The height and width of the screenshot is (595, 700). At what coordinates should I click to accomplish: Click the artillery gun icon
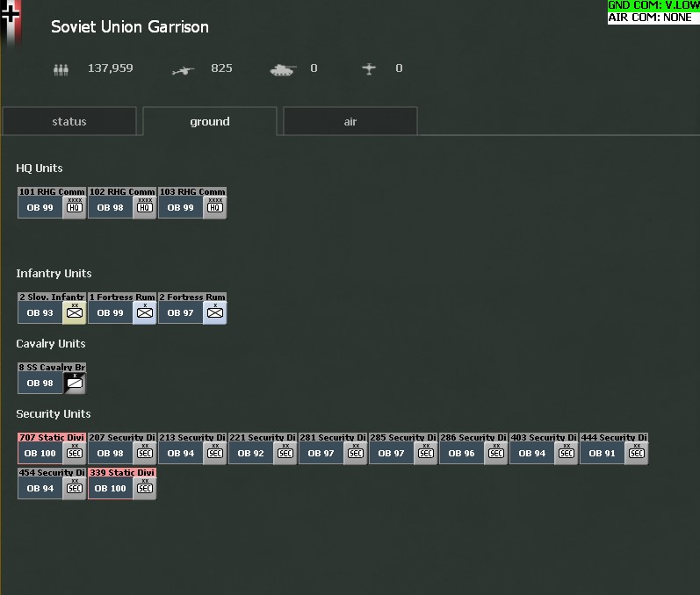click(x=183, y=70)
